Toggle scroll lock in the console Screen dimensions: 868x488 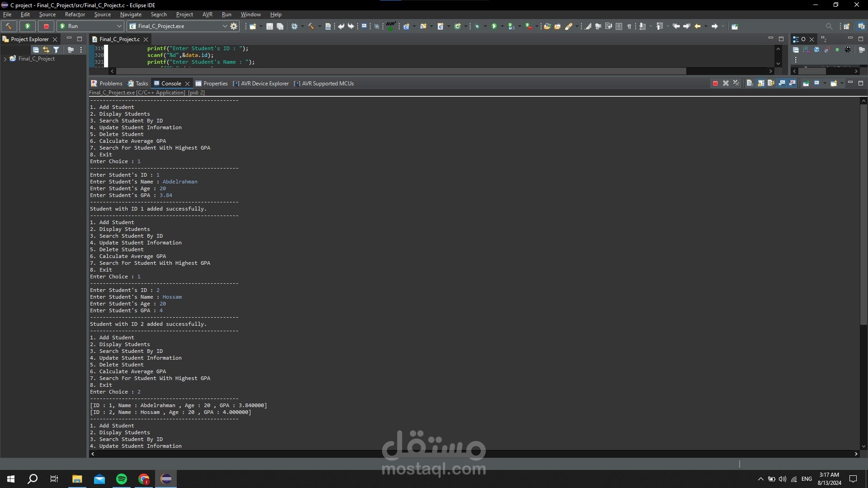coord(760,84)
